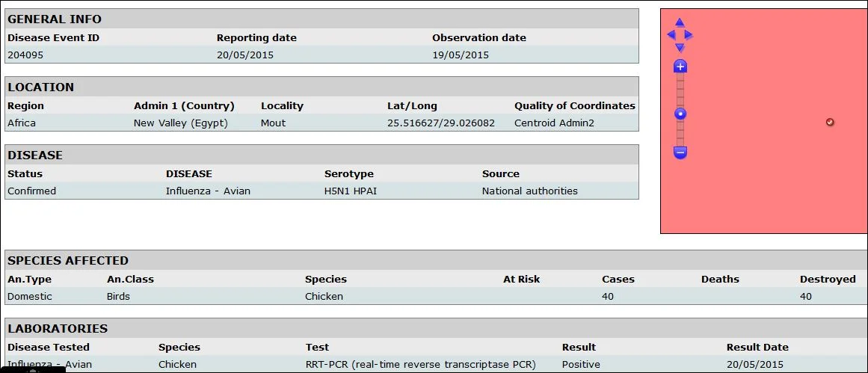Select the Disease Event ID 204095
This screenshot has width=868, height=373.
(x=25, y=55)
